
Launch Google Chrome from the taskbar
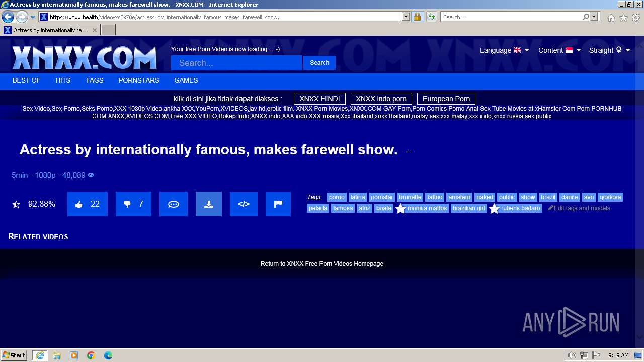(91, 355)
